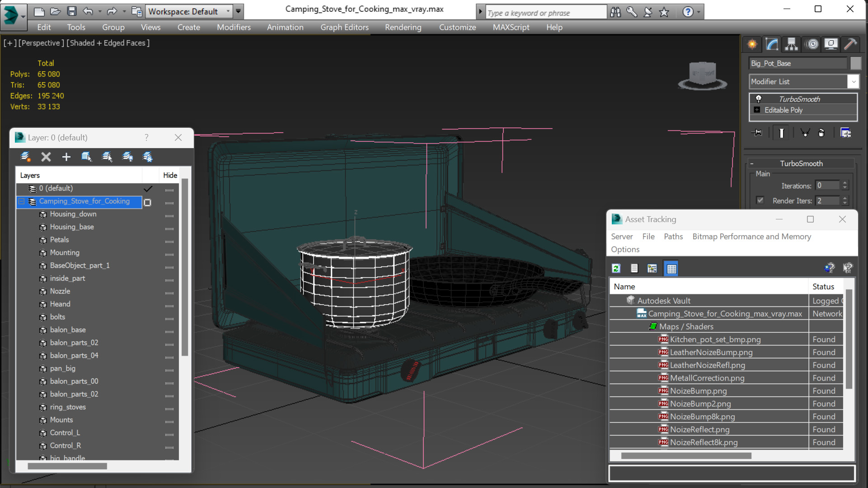Viewport: 868px width, 488px height.
Task: Click the Save file toolbar icon
Action: pos(71,11)
